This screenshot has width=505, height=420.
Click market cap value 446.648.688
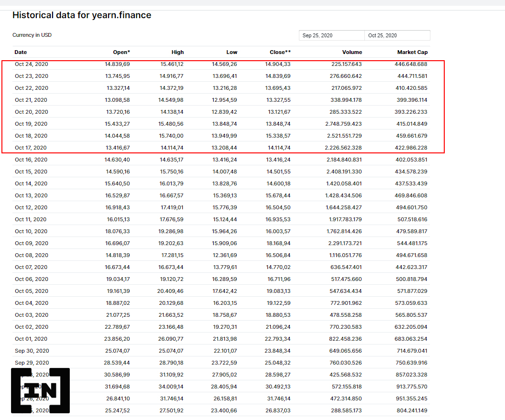coord(411,64)
